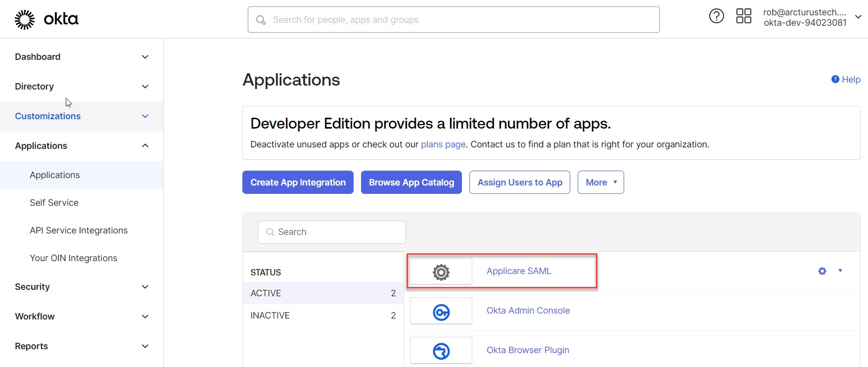Click the Okta logo in header
The image size is (868, 367).
point(46,19)
